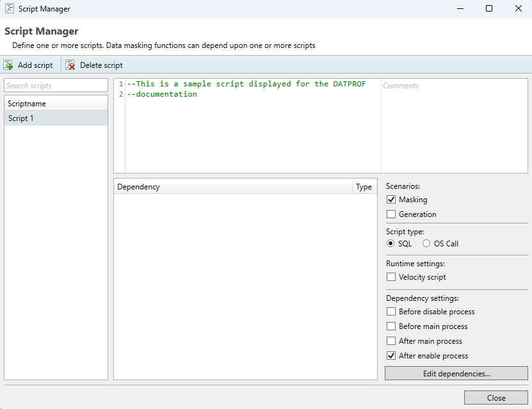Select the OS Call script type
Viewport: 532px width, 409px height.
(x=426, y=244)
